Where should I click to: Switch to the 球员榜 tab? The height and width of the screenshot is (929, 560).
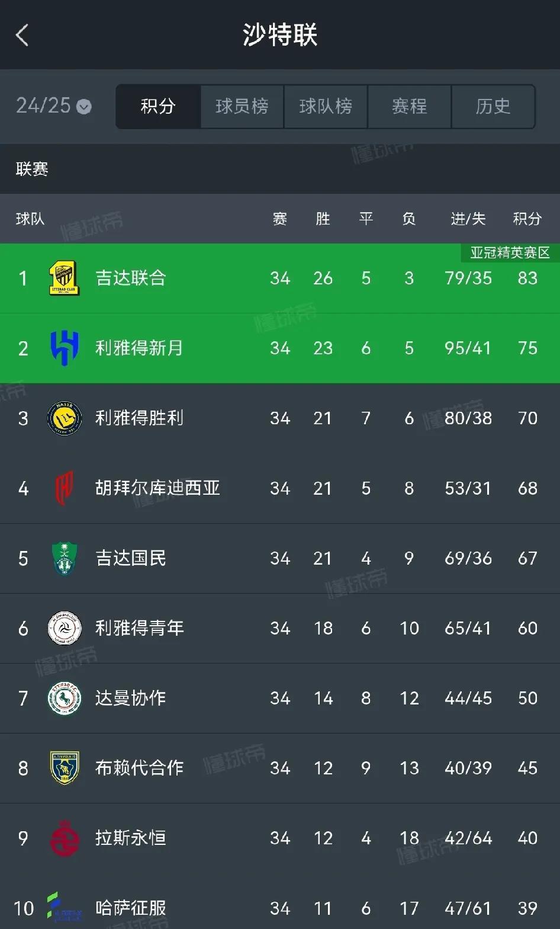click(x=242, y=107)
